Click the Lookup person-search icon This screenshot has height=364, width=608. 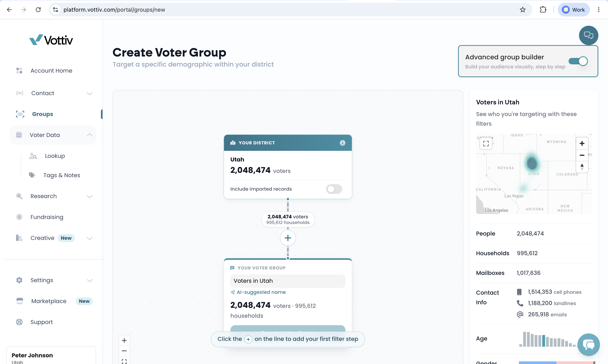33,156
